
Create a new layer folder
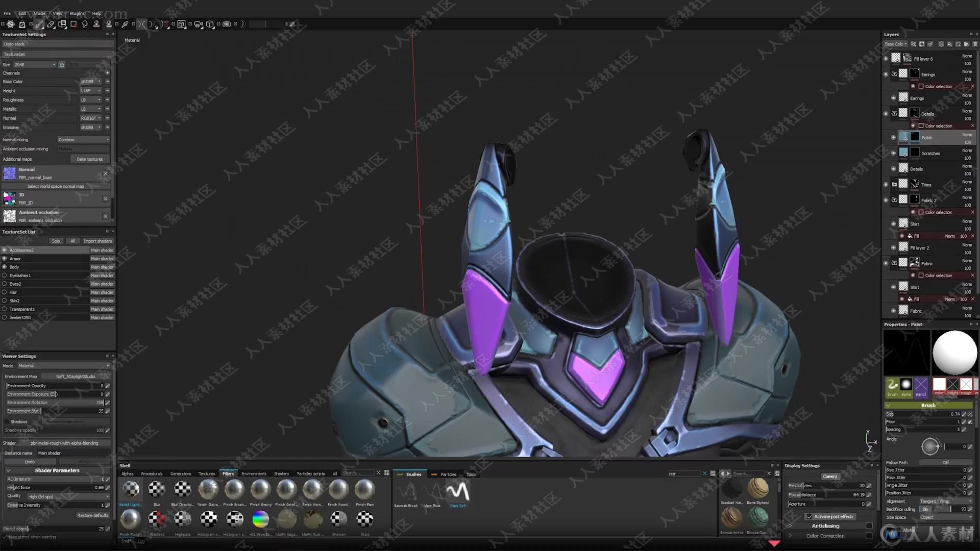(x=966, y=44)
